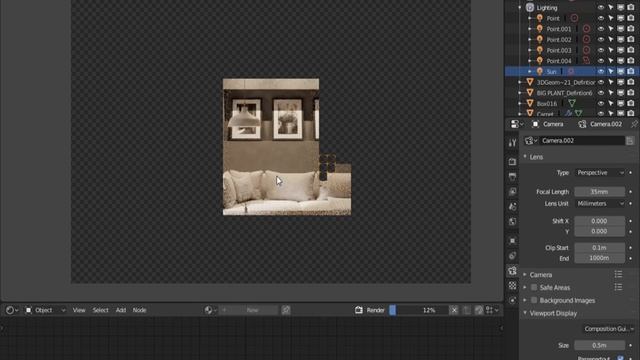This screenshot has width=640, height=360.
Task: Click the Box016 mesh data triangle icon
Action: coord(572,103)
